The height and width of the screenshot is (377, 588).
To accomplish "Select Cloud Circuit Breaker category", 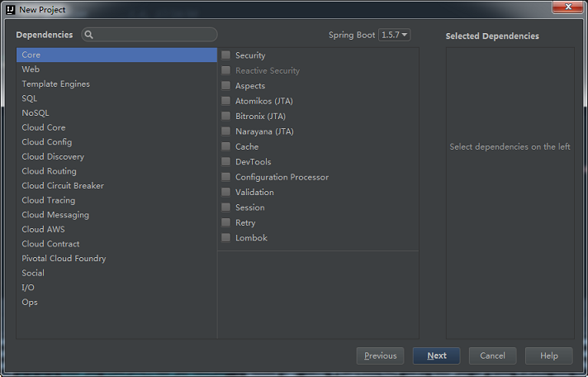I will point(116,186).
